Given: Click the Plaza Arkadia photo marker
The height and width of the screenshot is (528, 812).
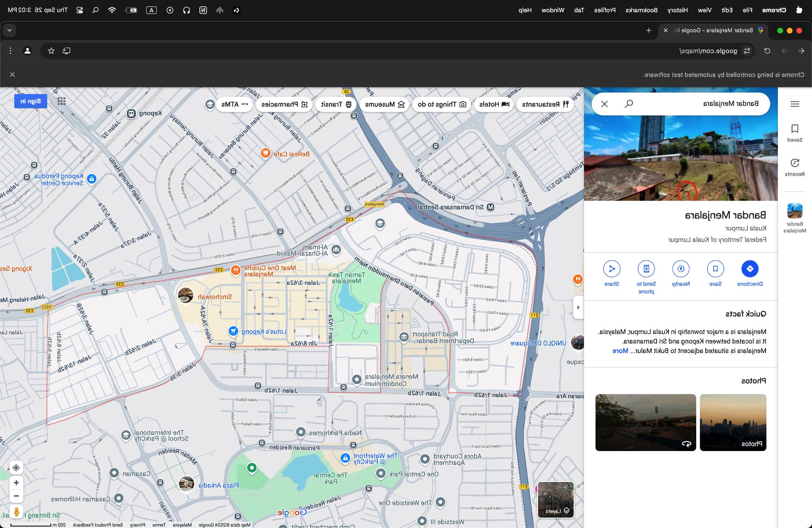Looking at the screenshot, I should click(186, 484).
